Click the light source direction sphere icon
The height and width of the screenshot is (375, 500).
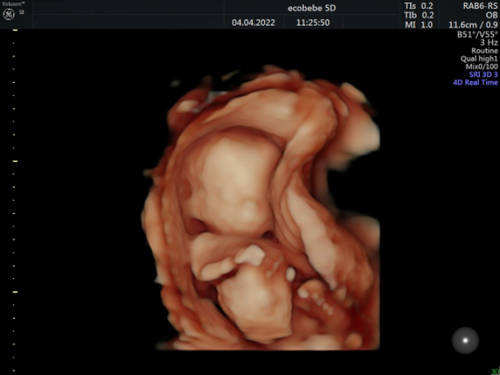465,340
